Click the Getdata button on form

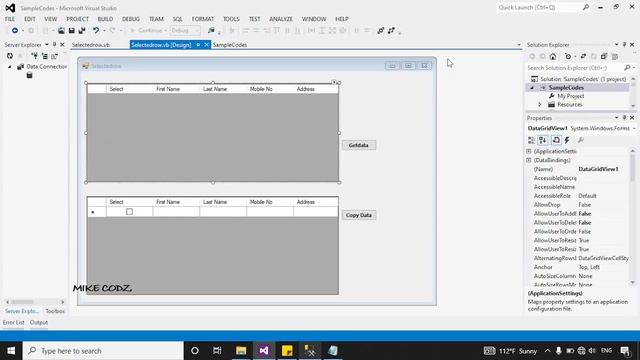coord(359,145)
